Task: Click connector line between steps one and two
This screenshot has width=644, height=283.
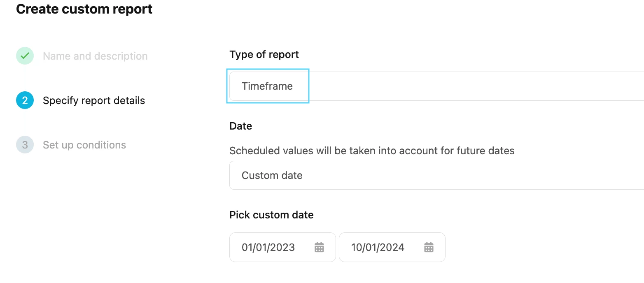Action: pos(25,78)
